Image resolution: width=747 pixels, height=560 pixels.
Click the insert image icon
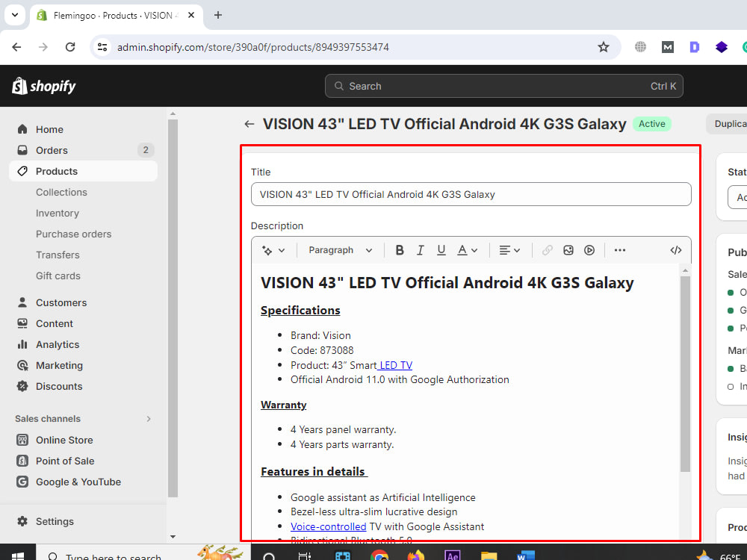568,250
